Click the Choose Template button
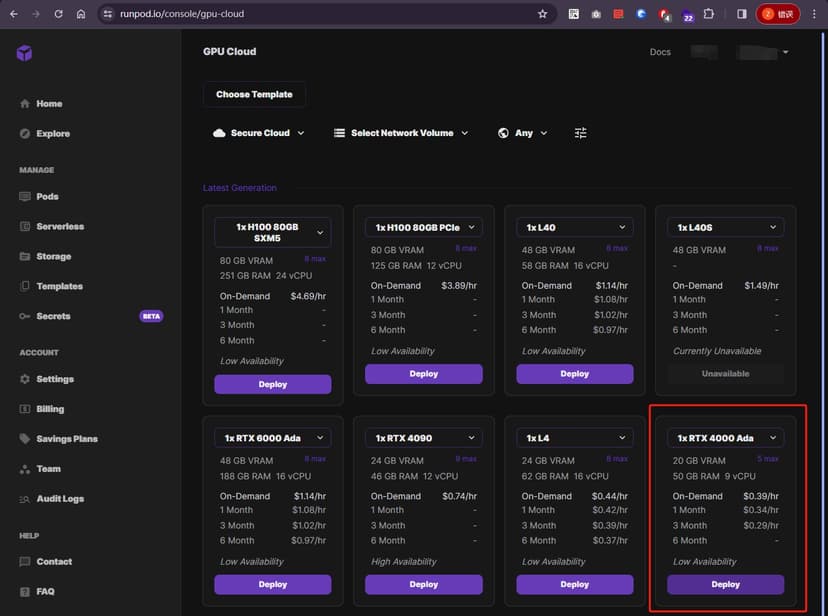 (254, 94)
